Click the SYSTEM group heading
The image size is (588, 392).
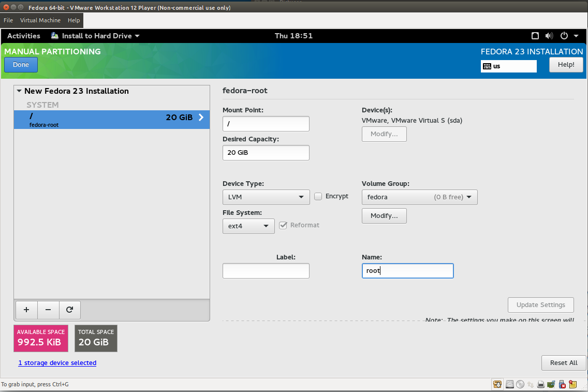(42, 105)
